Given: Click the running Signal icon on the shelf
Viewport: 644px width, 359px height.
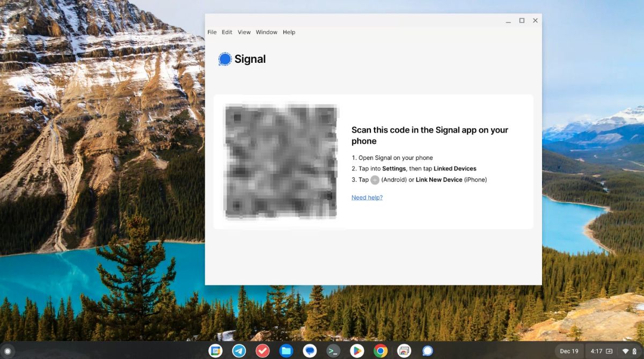Looking at the screenshot, I should [427, 351].
